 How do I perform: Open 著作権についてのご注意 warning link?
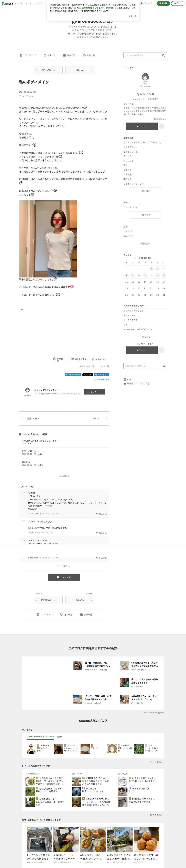point(136,384)
